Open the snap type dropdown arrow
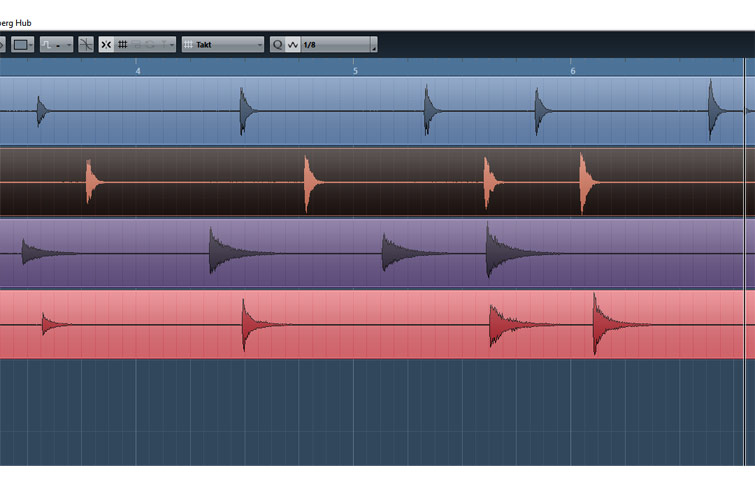This screenshot has width=755, height=503. click(172, 45)
